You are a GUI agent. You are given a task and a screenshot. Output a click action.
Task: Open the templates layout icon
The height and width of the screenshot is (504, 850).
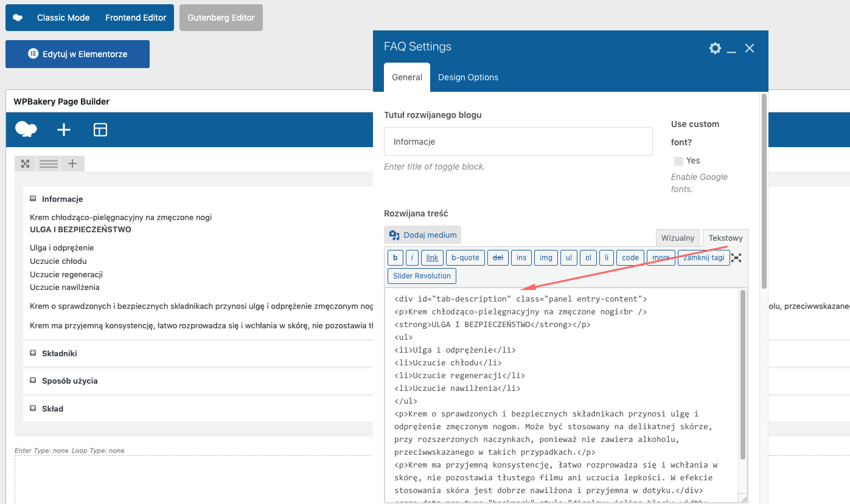coord(100,129)
